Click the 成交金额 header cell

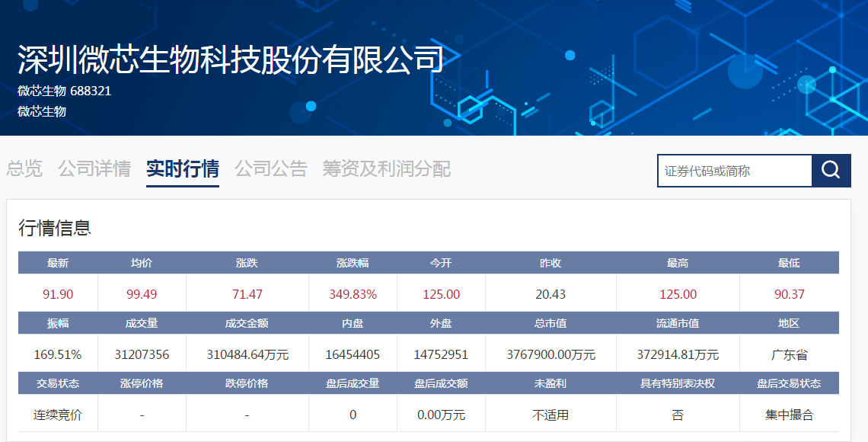pyautogui.click(x=247, y=323)
